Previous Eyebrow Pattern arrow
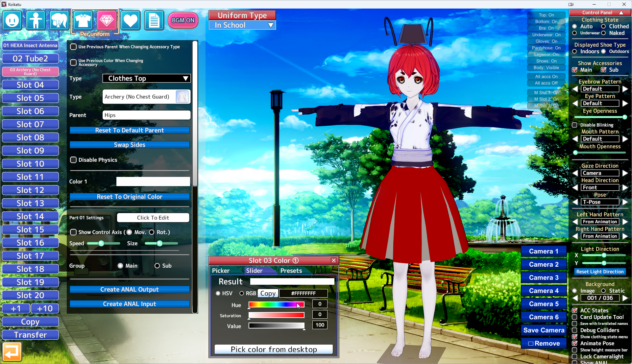Viewport: 632px width, 364px height. pos(575,89)
